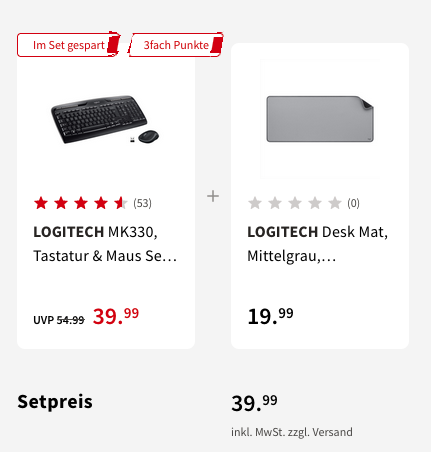Open the (53) reviews count
Viewport: 431px width, 452px height.
(142, 203)
